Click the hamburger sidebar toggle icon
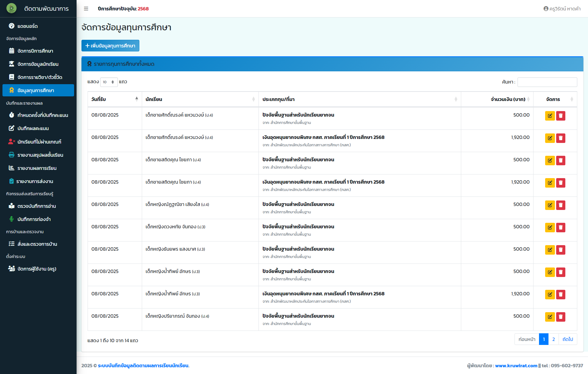The image size is (588, 374). point(86,9)
